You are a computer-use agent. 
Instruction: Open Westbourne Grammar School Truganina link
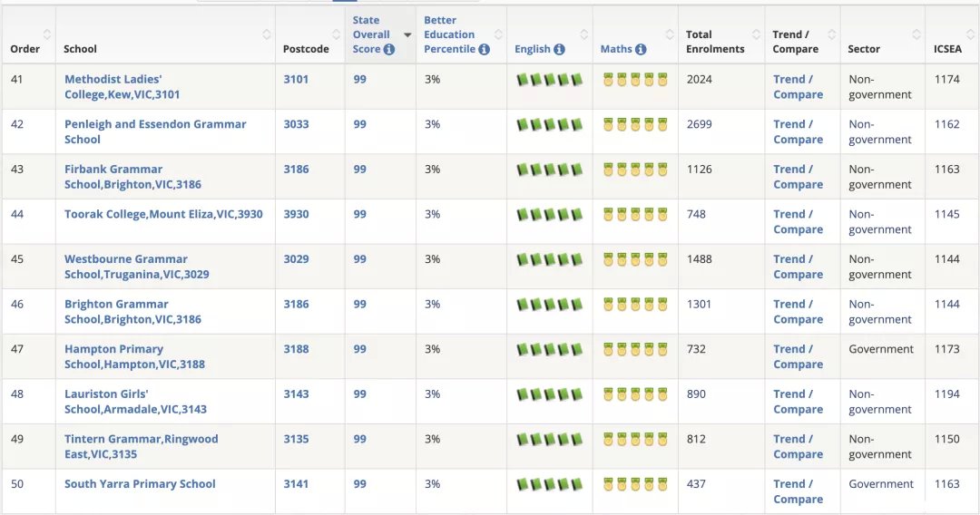point(137,267)
